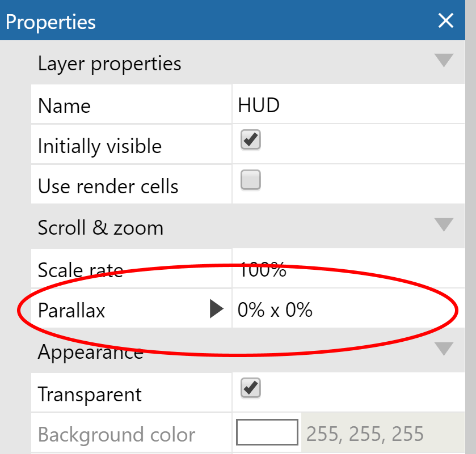Select the Parallax property row label
This screenshot has height=454, width=476.
coord(71,311)
